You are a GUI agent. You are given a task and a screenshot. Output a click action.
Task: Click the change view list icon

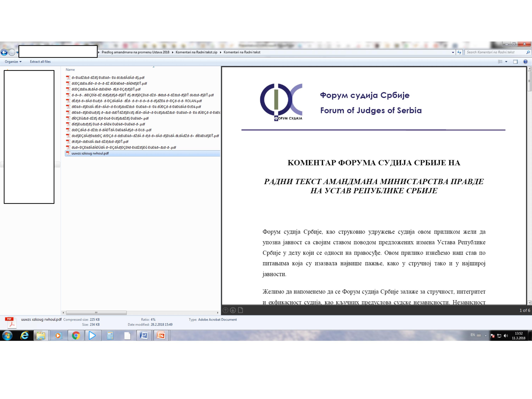500,62
